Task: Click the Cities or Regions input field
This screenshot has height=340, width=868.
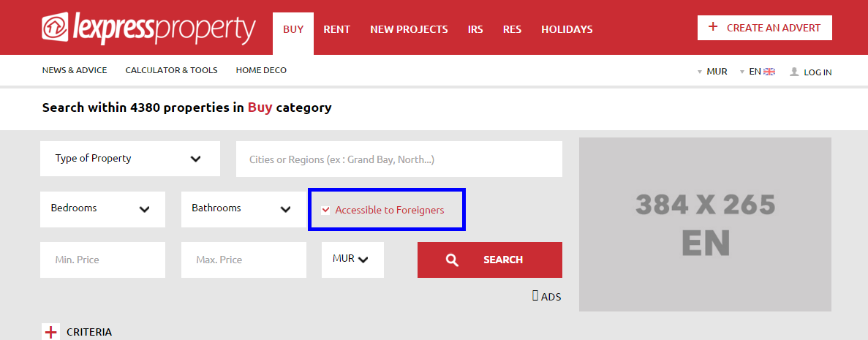Action: click(399, 159)
